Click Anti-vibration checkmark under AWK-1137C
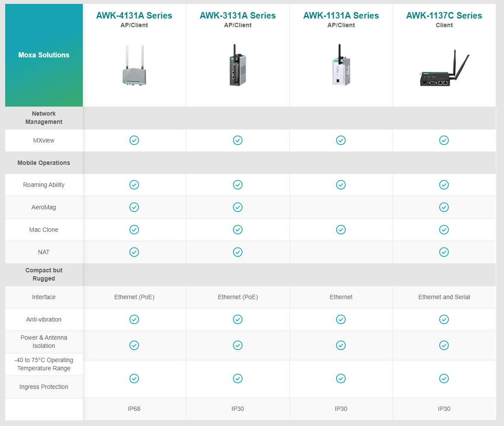Screen dimensions: 504x426 coord(444,319)
